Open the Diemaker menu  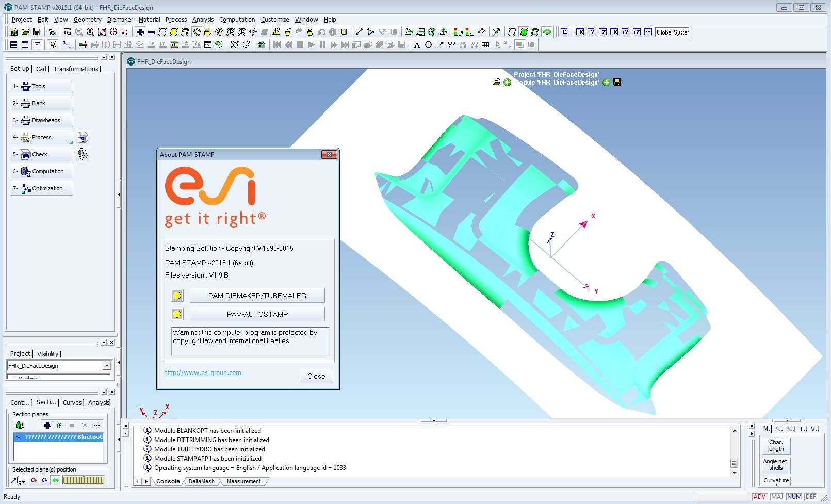pos(120,20)
